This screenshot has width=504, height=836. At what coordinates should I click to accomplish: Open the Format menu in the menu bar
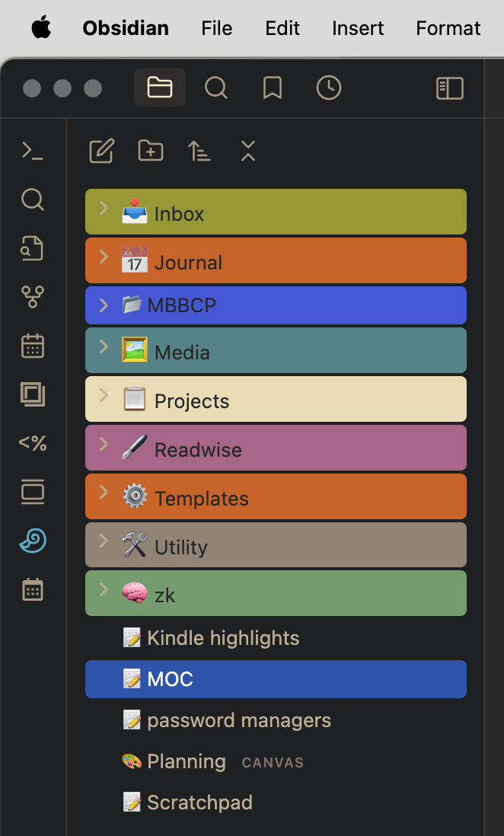[448, 28]
